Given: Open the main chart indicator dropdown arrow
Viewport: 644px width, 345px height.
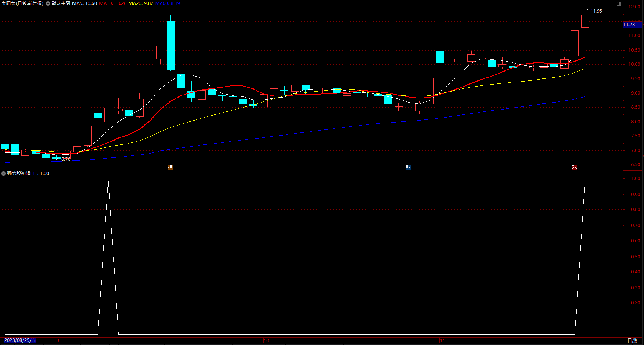Looking at the screenshot, I should 48,3.
